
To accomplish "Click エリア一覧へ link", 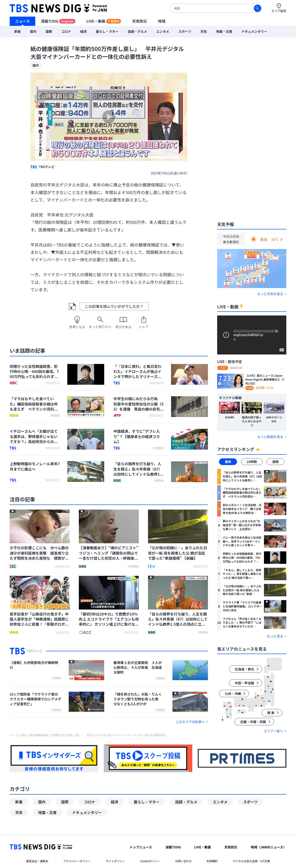I will pyautogui.click(x=275, y=731).
